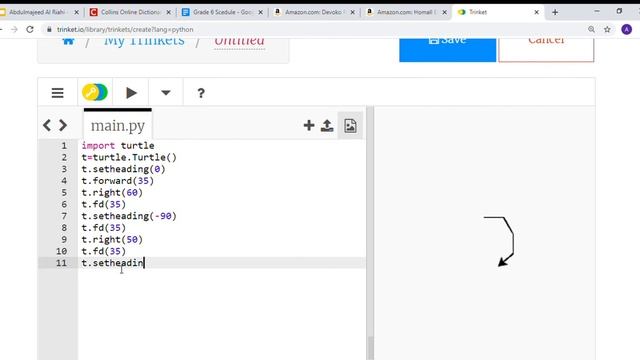Viewport: 640px width, 360px height.
Task: Select the main.py file tab
Action: tap(118, 125)
